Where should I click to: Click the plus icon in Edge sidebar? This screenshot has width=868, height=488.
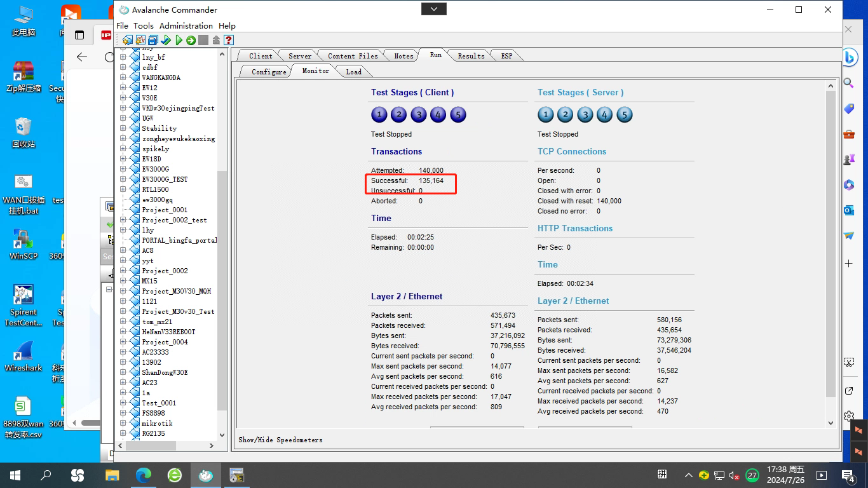849,263
